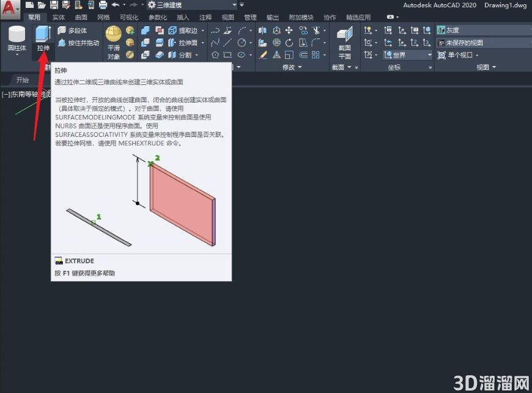Click the Rotate icon in Modify panel
The image size is (532, 393).
point(289,43)
